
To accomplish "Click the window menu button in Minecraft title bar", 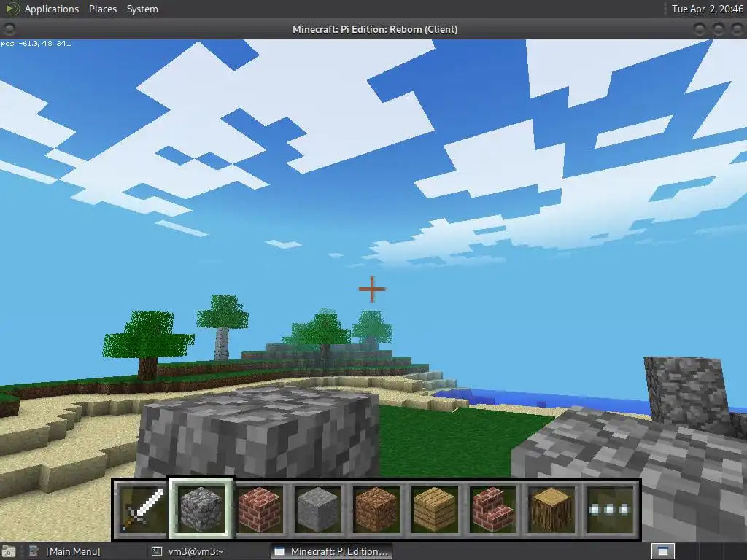I will 9,29.
